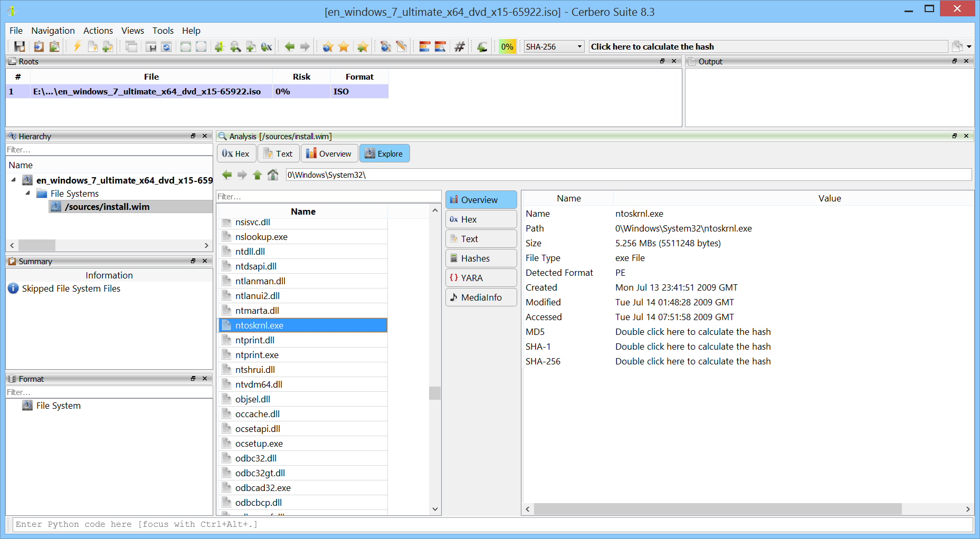980x539 pixels.
Task: Click the green back arrow in main toolbar
Action: [290, 46]
